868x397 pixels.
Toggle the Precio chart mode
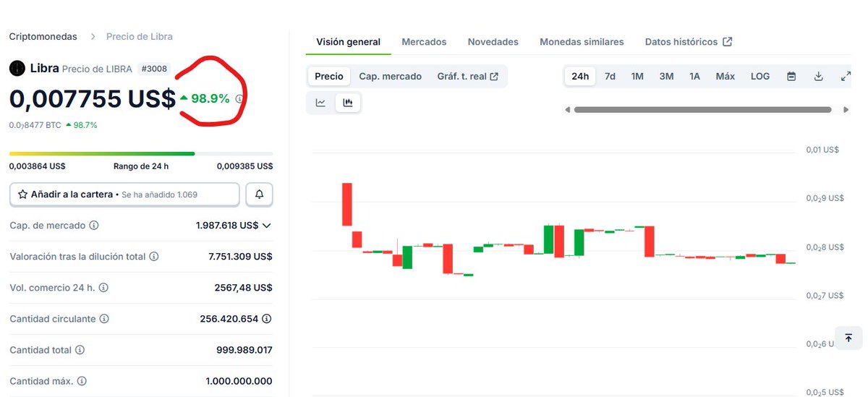coord(329,76)
